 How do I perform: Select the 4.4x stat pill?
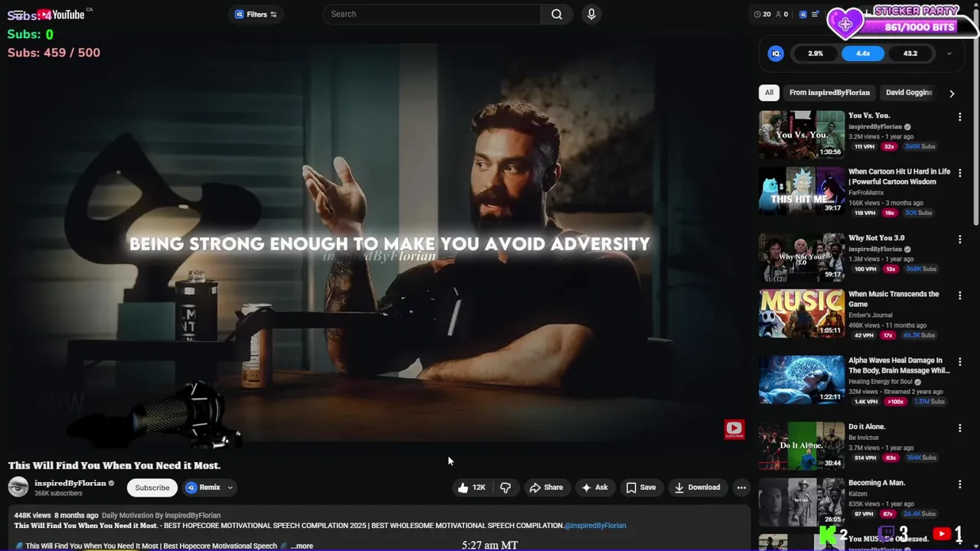(x=863, y=54)
